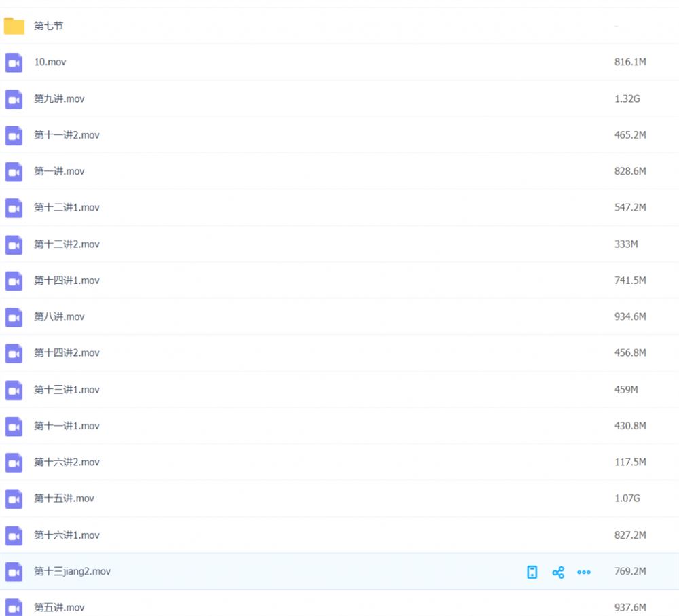
Task: Open file 第十六讲1.mov
Action: coord(67,535)
